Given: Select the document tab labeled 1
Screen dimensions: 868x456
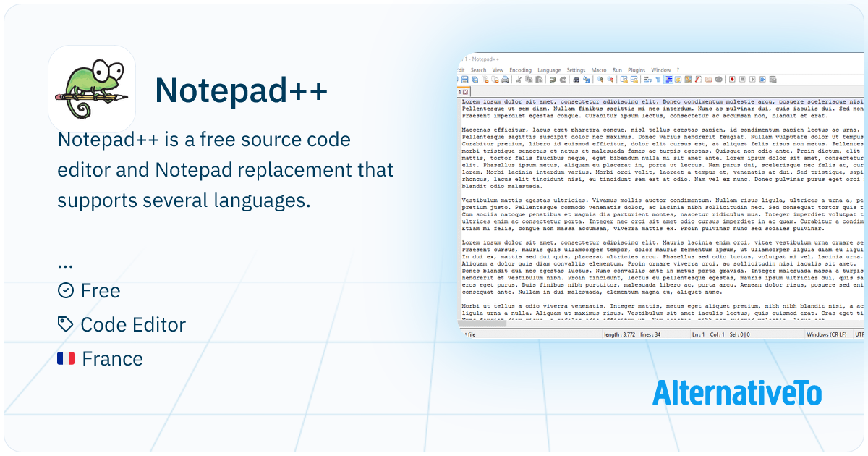Looking at the screenshot, I should pos(461,91).
